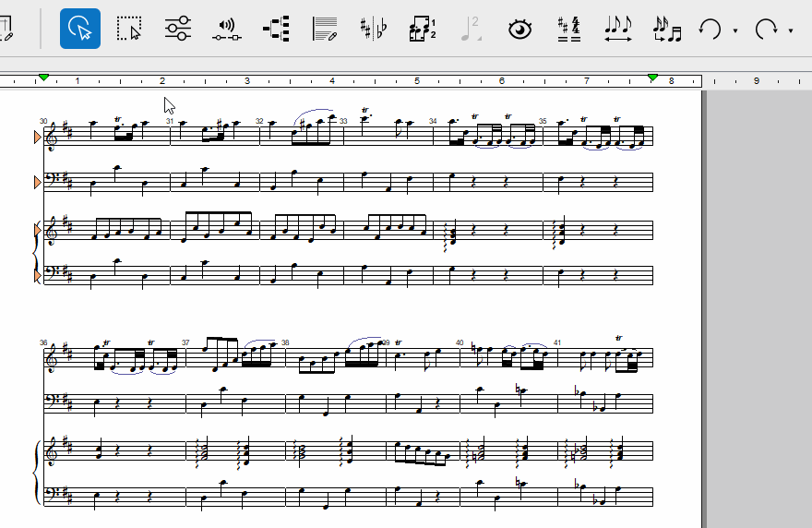Click the orange marker of the piano treble staff

coord(37,230)
